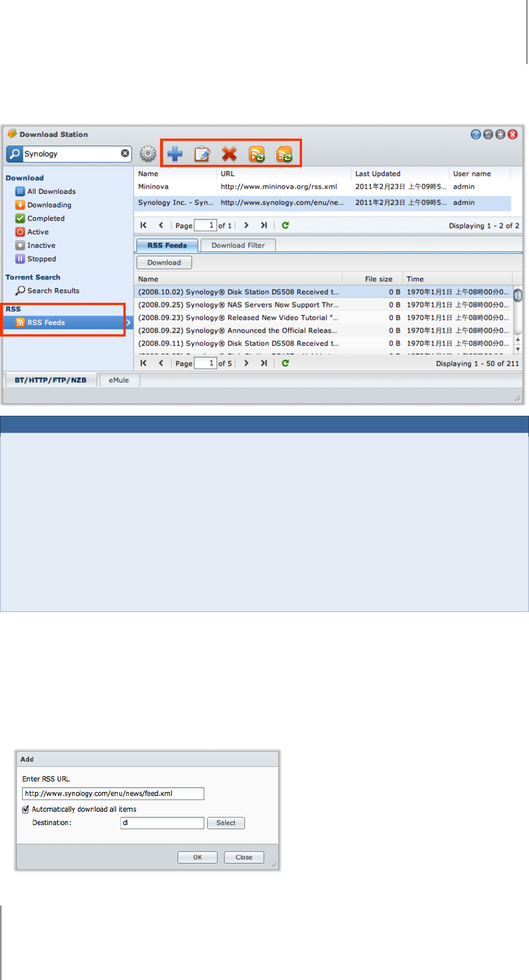Click Close in the Add dialog
529x980 pixels.
point(244,857)
